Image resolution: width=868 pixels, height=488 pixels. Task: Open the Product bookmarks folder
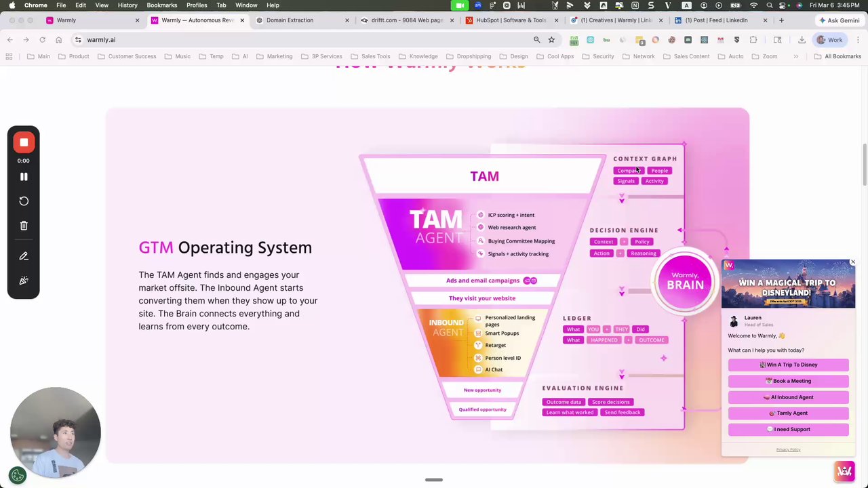[x=74, y=56]
